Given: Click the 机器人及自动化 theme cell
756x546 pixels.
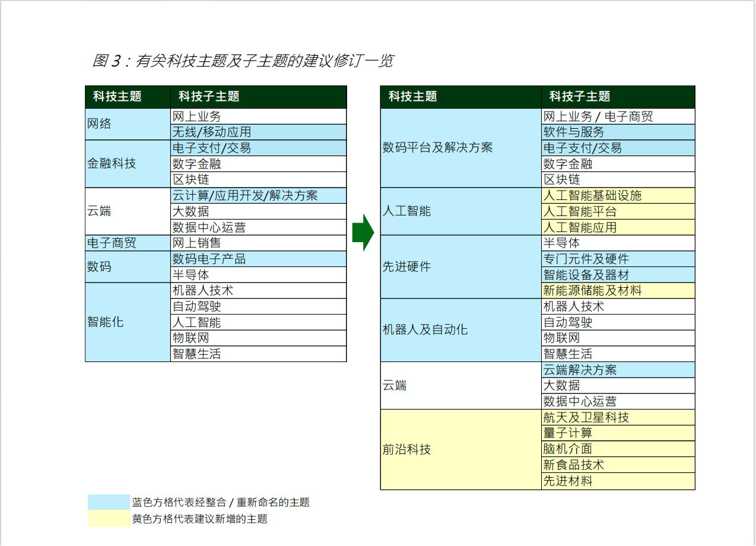Looking at the screenshot, I should point(461,330).
